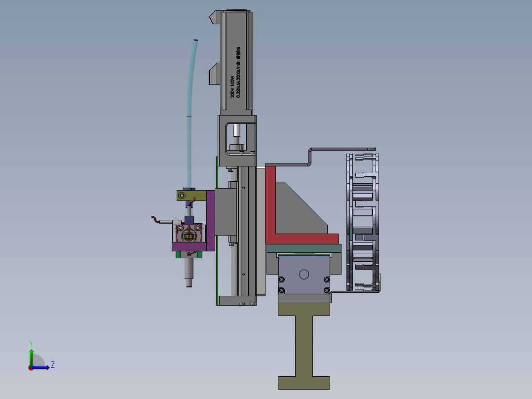The image size is (532, 399).
Task: Click the cable drag chain assembly
Action: 363,222
